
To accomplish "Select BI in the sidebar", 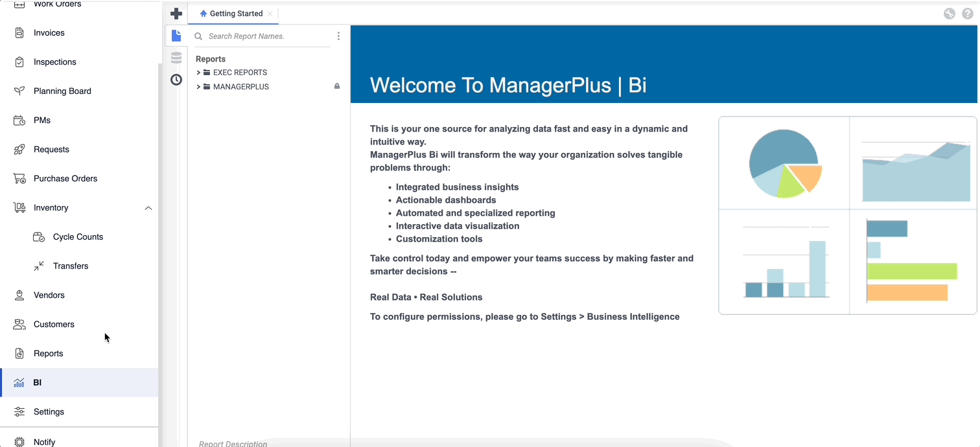I will (79, 383).
